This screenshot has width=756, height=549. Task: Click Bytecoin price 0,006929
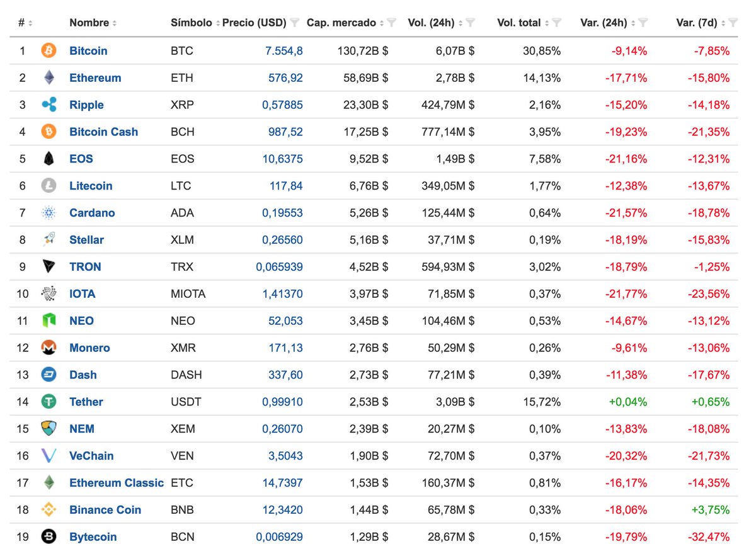[x=280, y=538]
